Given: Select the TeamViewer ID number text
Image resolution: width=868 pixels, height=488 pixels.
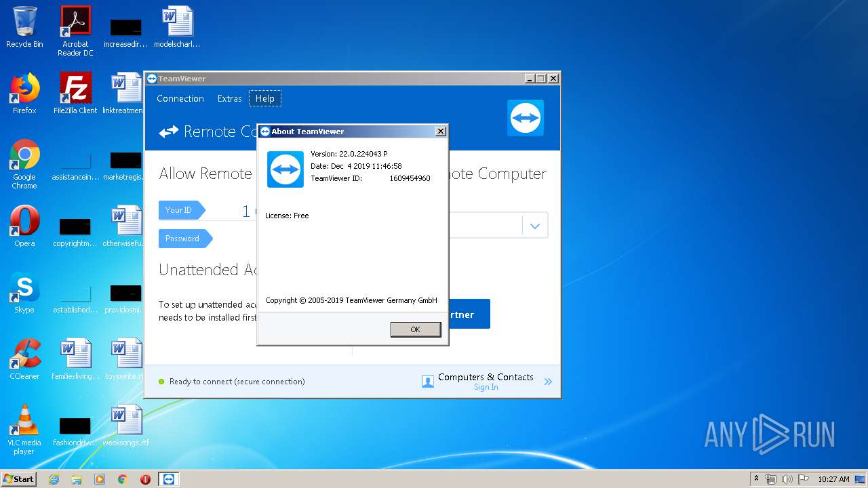Looking at the screenshot, I should point(410,178).
